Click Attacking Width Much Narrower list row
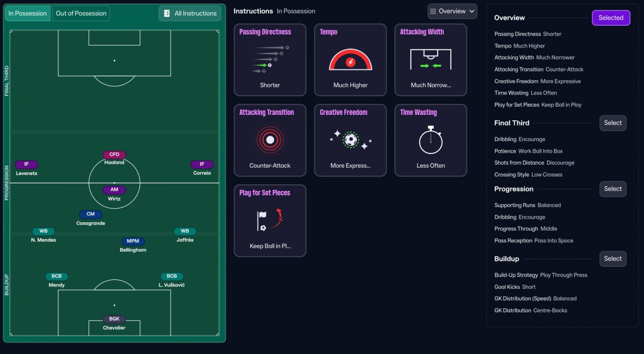This screenshot has width=644, height=354. tap(534, 57)
